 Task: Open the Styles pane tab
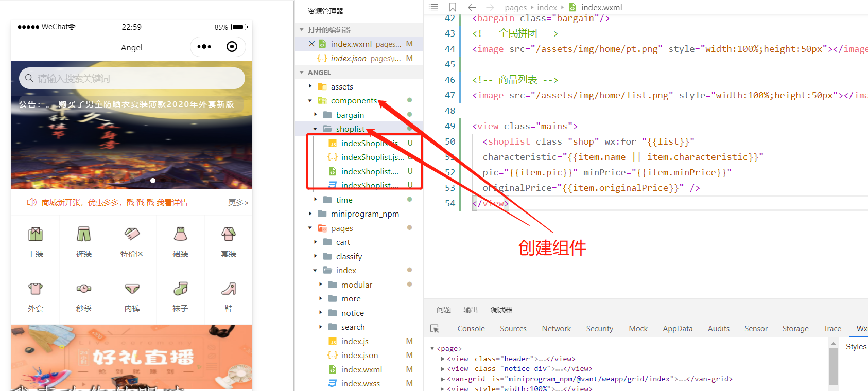click(x=856, y=347)
